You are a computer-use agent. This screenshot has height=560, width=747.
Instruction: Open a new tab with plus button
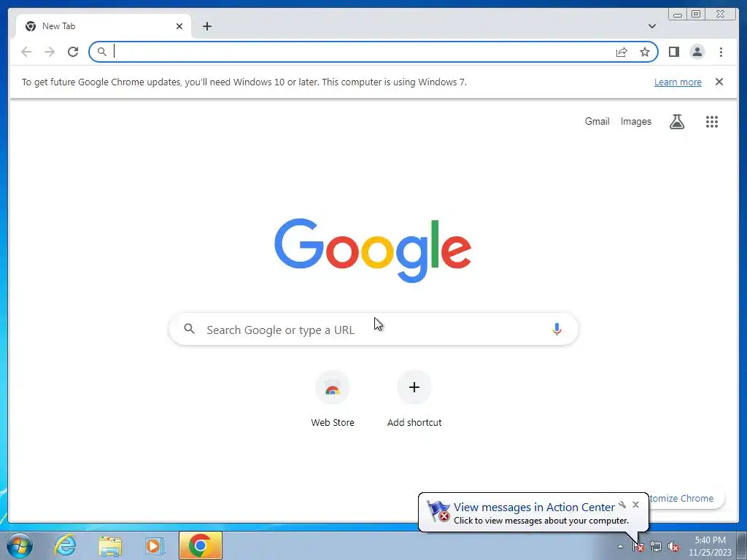[206, 26]
